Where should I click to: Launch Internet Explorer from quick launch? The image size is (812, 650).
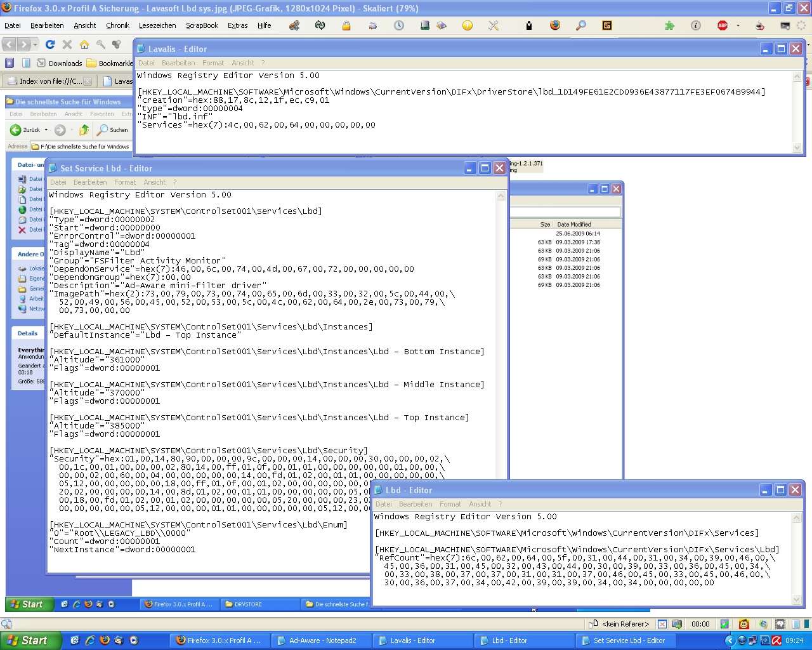tap(89, 640)
